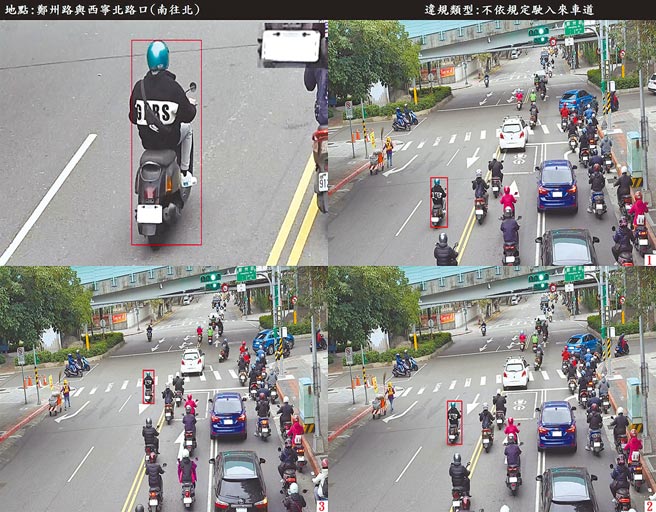Open the evidence photo numbered 1

coord(492,143)
